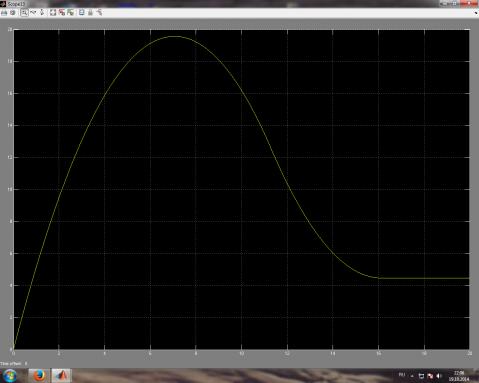Restore saved axes settings
Screen dimensions: 479x383
[70, 13]
